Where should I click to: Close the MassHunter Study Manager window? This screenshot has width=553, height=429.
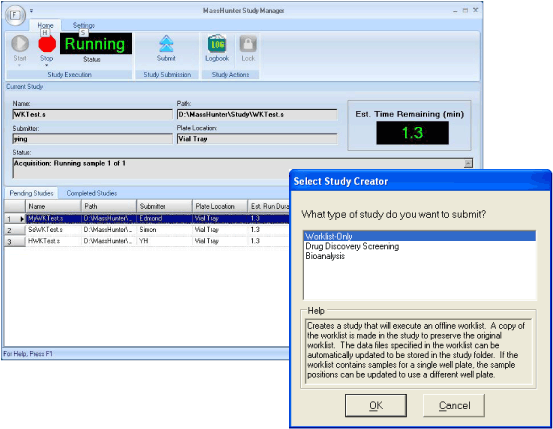[x=475, y=10]
